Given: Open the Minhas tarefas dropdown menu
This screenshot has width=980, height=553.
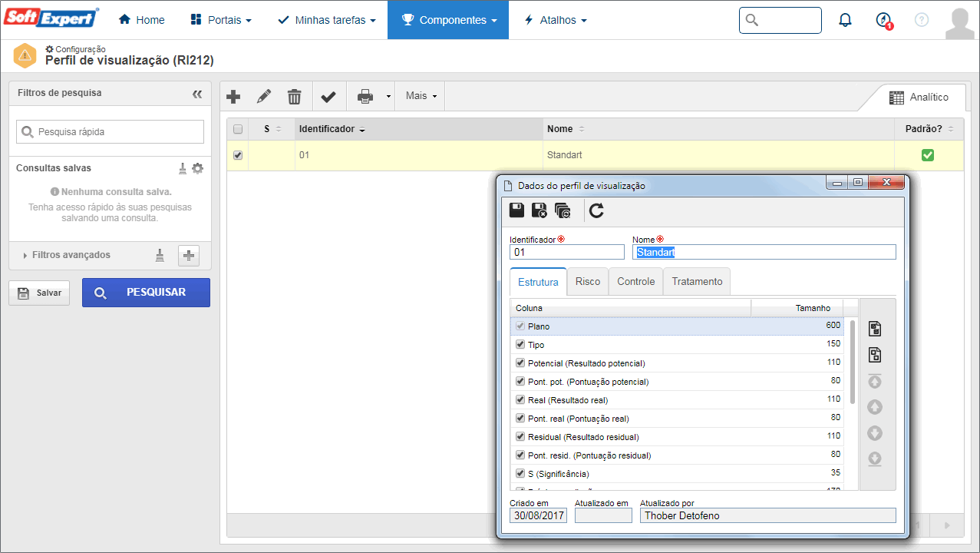Looking at the screenshot, I should (326, 20).
